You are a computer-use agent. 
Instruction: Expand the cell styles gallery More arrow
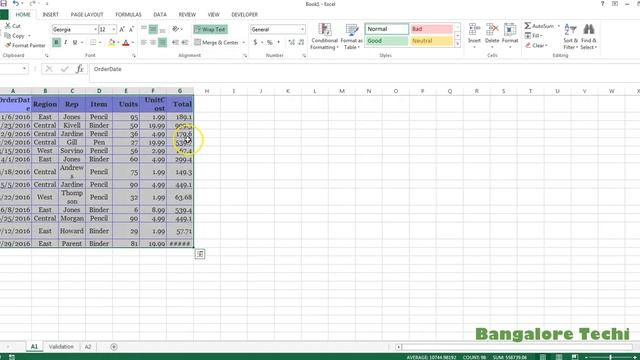point(458,43)
